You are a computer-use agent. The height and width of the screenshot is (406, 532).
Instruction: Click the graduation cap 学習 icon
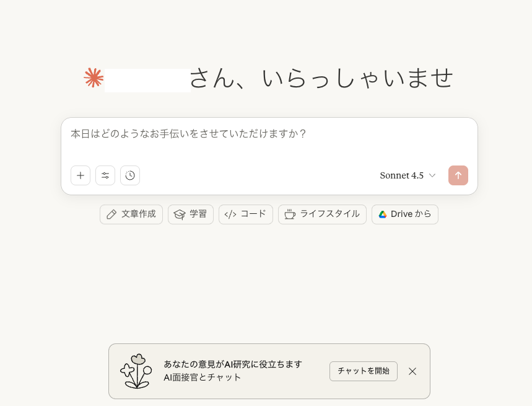[x=180, y=214]
